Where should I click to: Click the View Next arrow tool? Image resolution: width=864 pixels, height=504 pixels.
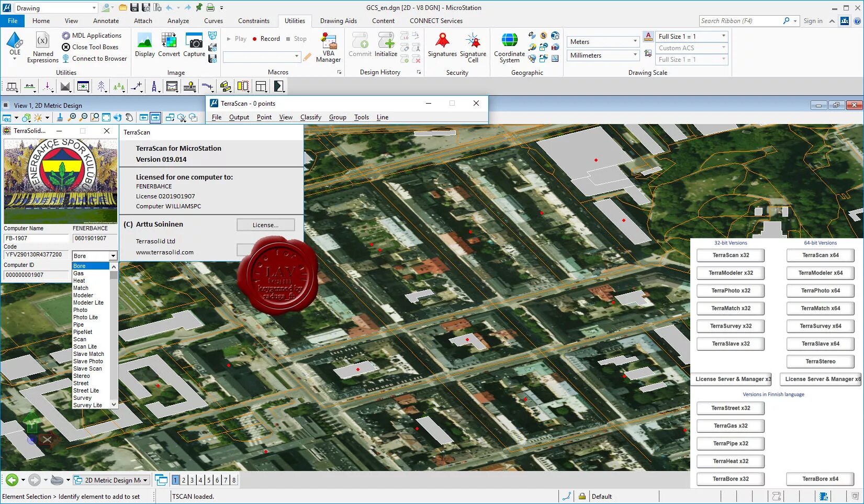(155, 118)
